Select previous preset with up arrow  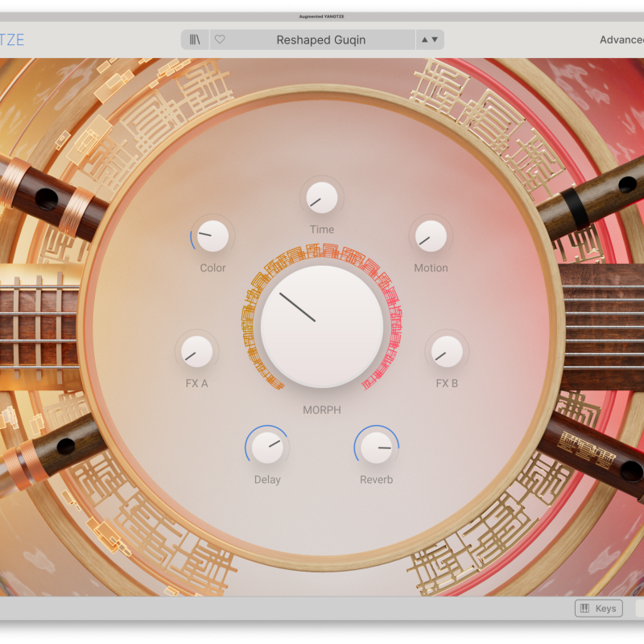point(425,39)
